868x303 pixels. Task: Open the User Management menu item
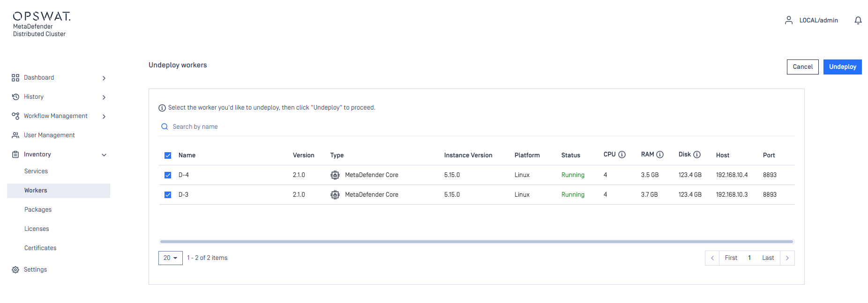click(49, 135)
